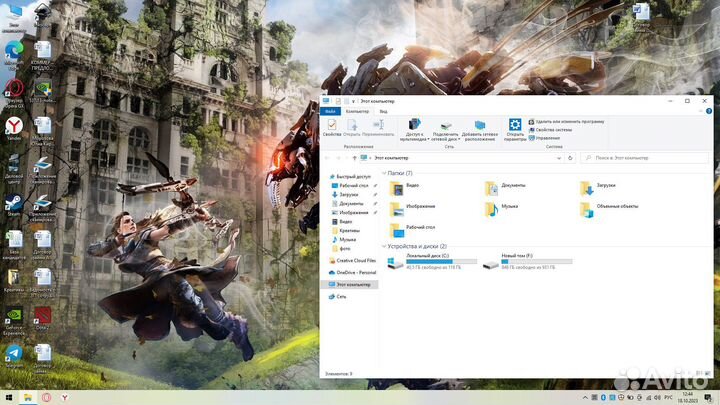
Task: Click the Windows Start button
Action: [x=8, y=398]
